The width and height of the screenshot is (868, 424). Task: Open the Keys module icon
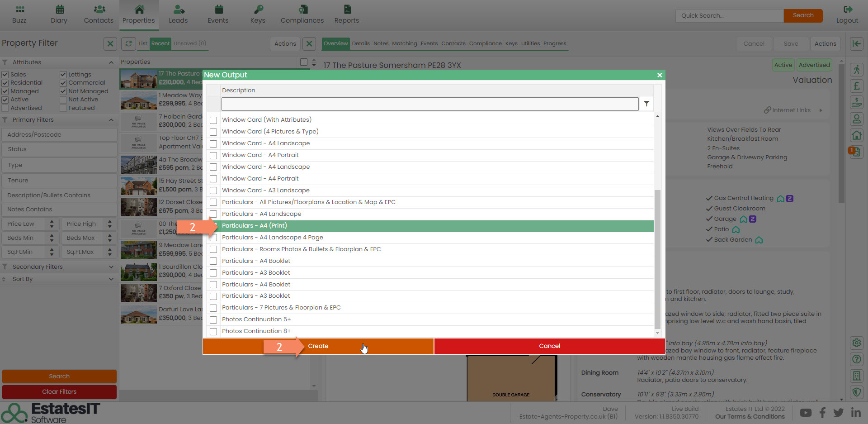point(258,10)
